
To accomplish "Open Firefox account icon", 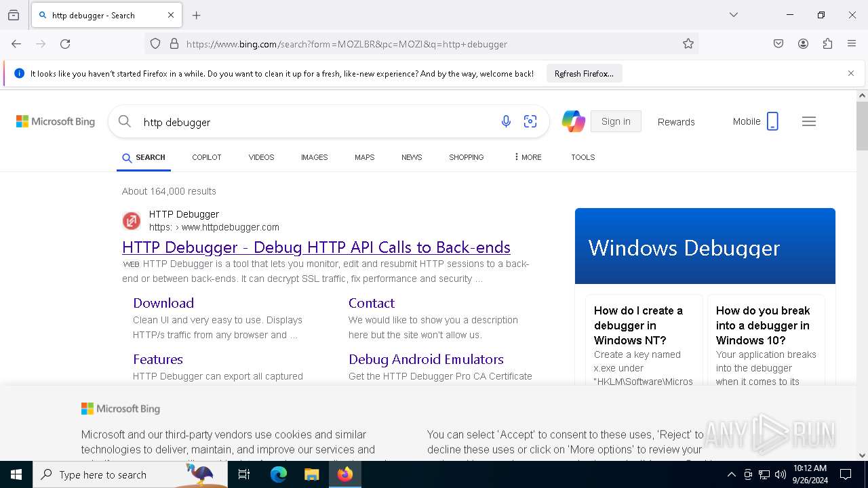I will click(803, 44).
